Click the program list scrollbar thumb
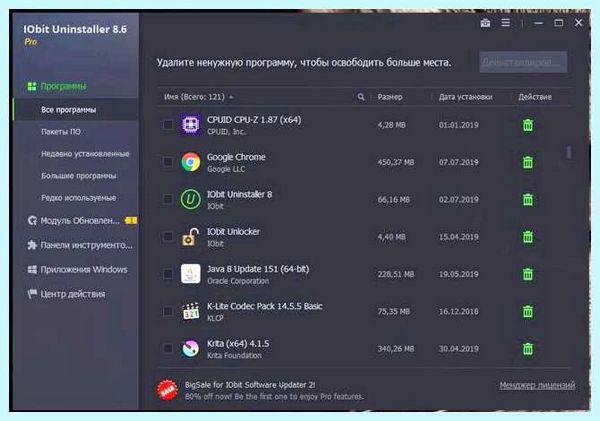Image resolution: width=600 pixels, height=421 pixels. (x=569, y=152)
